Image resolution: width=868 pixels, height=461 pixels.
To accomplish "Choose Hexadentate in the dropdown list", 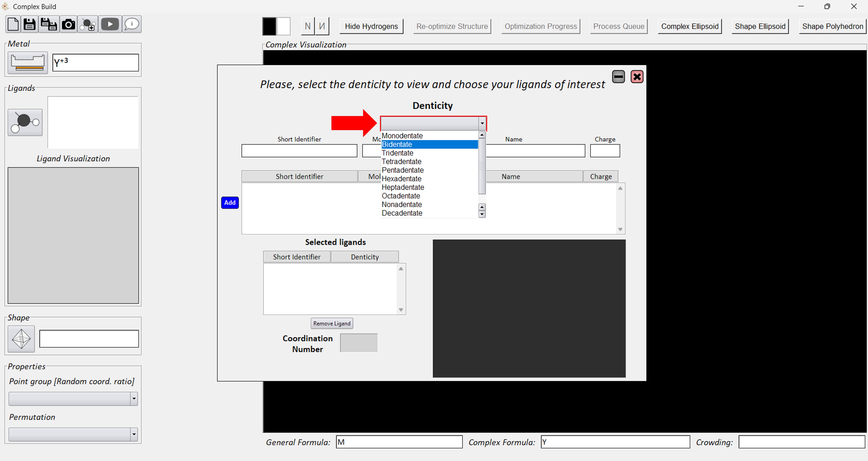I will click(x=401, y=179).
